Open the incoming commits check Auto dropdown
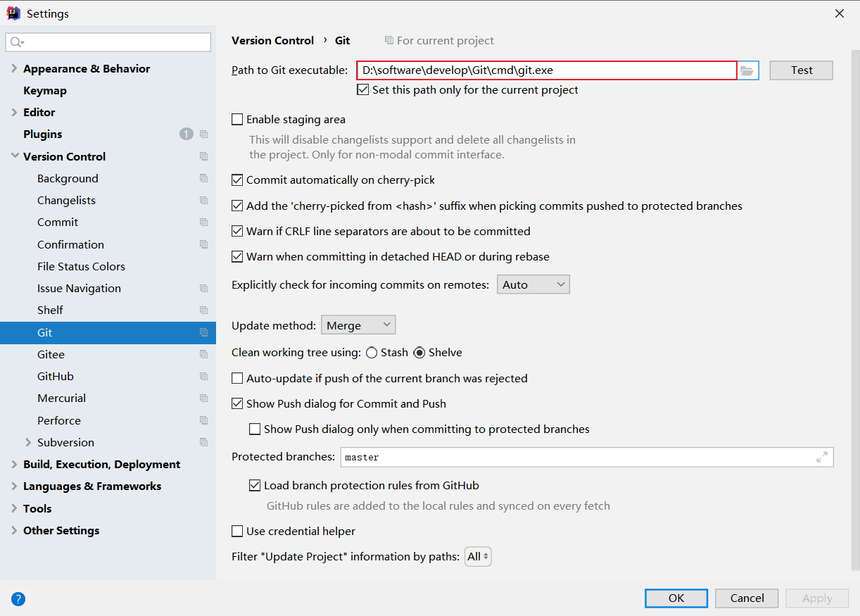This screenshot has height=616, width=860. pos(533,284)
